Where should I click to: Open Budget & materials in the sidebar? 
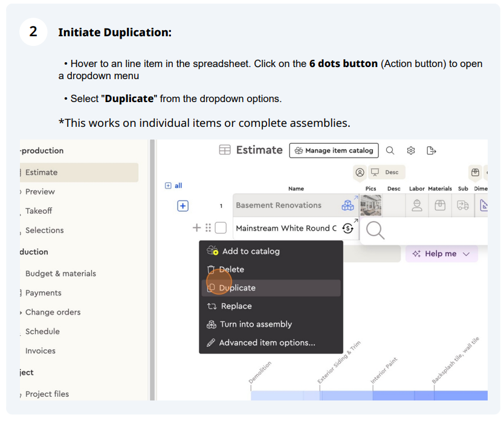(60, 274)
